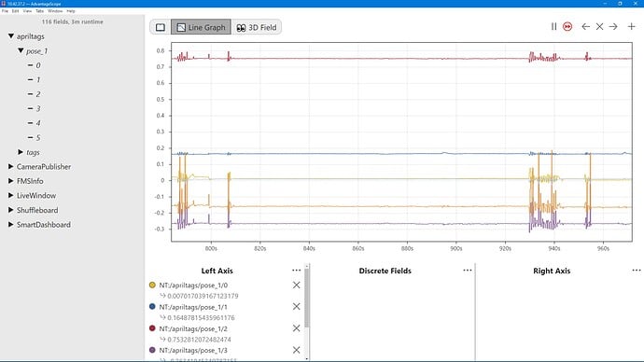Screen dimensions: 644x362
Task: Click value 0.007017039167123179
Action: click(203, 296)
